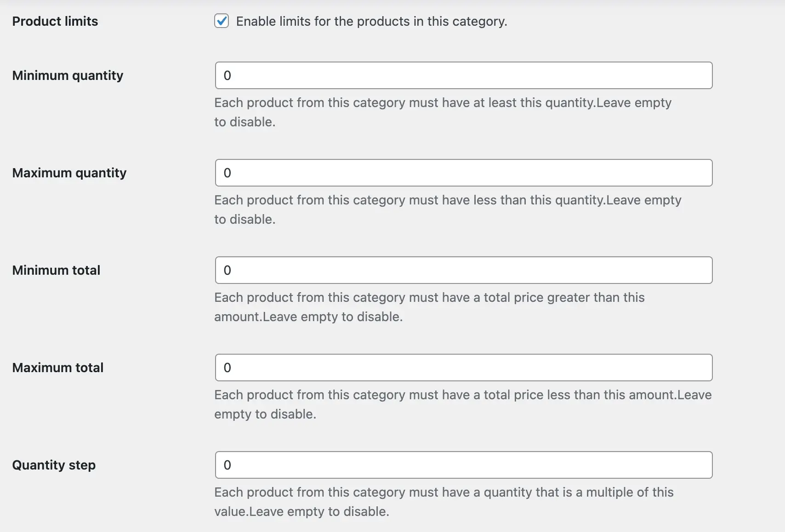Click the Minimum total label
The image size is (785, 532).
tap(56, 270)
